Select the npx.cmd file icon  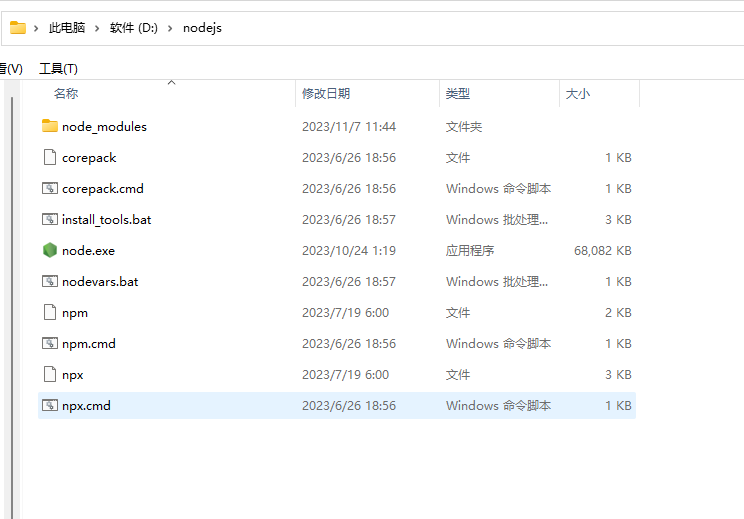(50, 405)
